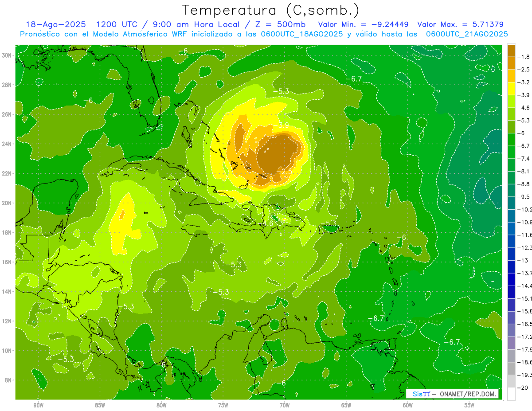Click the "0600UTC_21AGO2025" valid-until timestamp
Screen dimensions: 532x411
click(467, 34)
